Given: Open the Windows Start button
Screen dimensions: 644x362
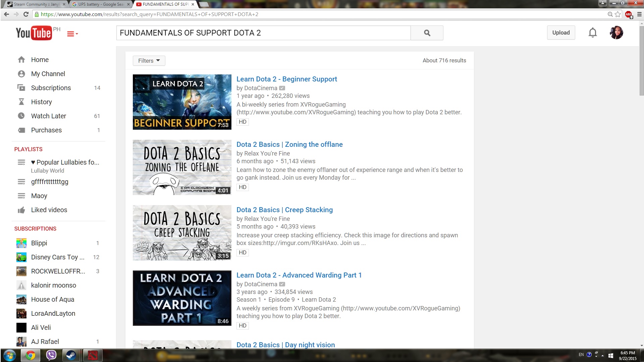Looking at the screenshot, I should point(9,355).
